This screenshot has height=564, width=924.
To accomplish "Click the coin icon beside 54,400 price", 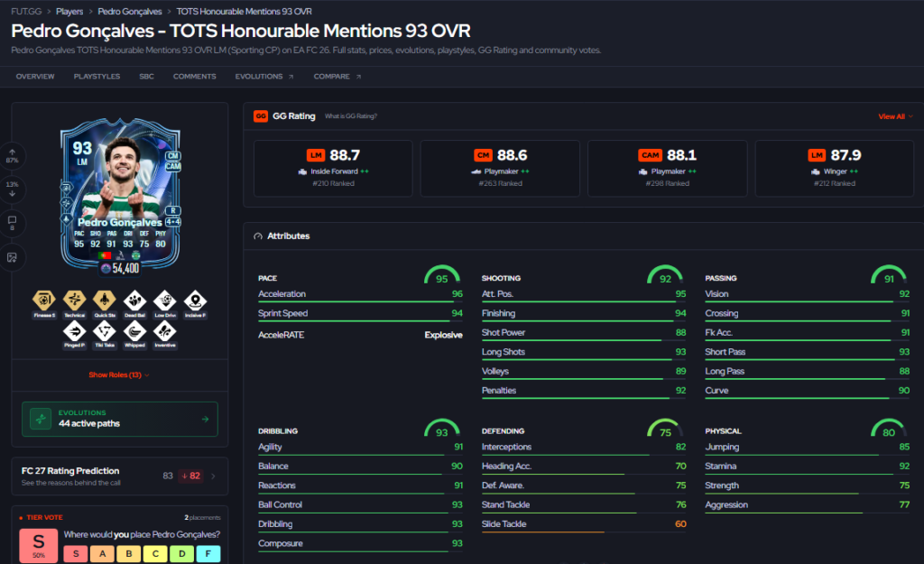I will 106,269.
